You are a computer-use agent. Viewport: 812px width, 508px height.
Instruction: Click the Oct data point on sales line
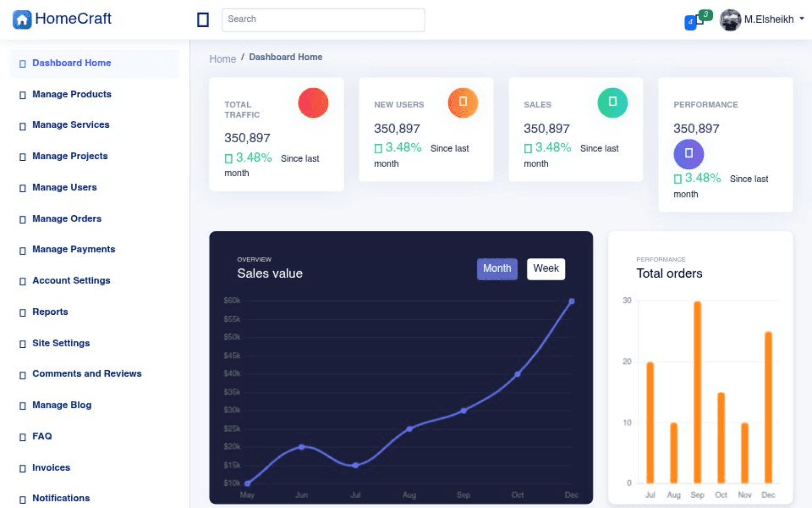[517, 374]
